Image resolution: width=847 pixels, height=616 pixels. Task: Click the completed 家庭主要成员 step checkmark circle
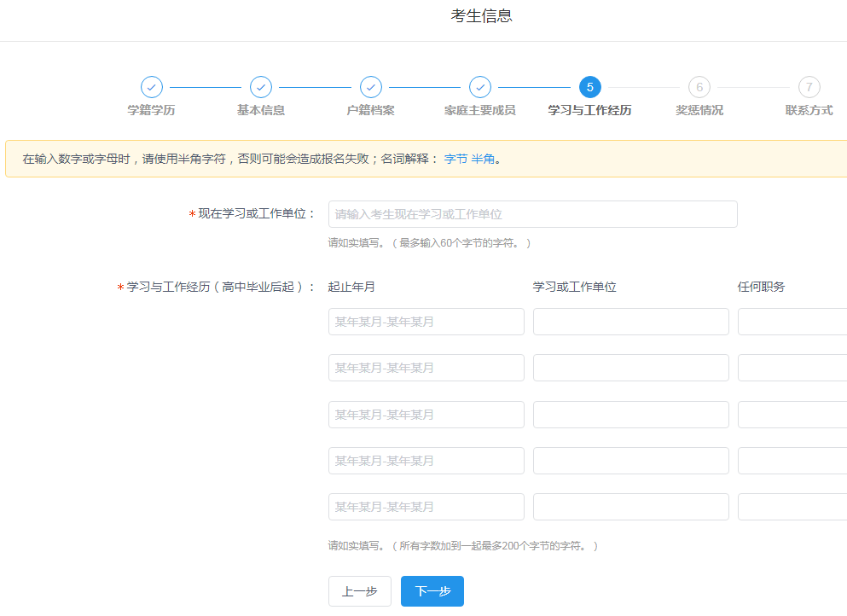tap(480, 87)
